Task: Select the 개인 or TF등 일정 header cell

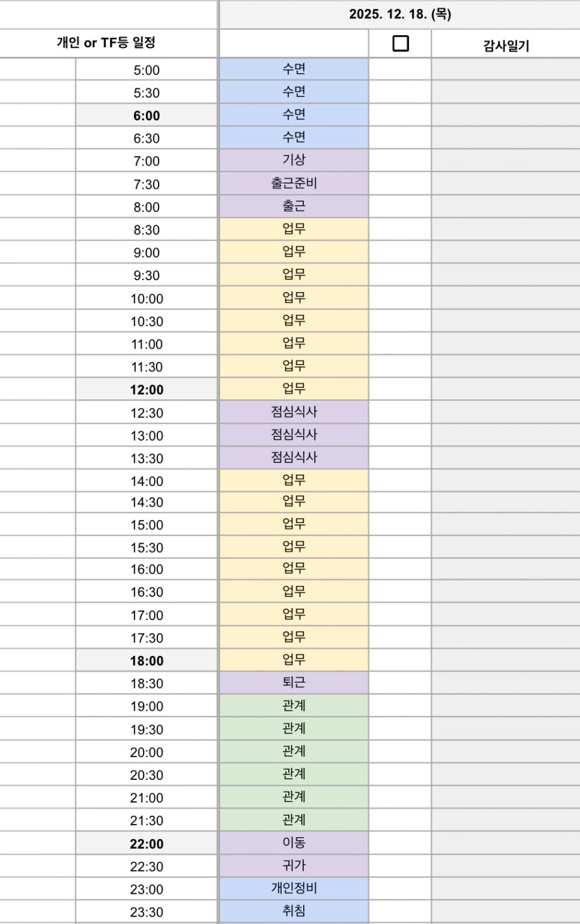Action: [106, 43]
